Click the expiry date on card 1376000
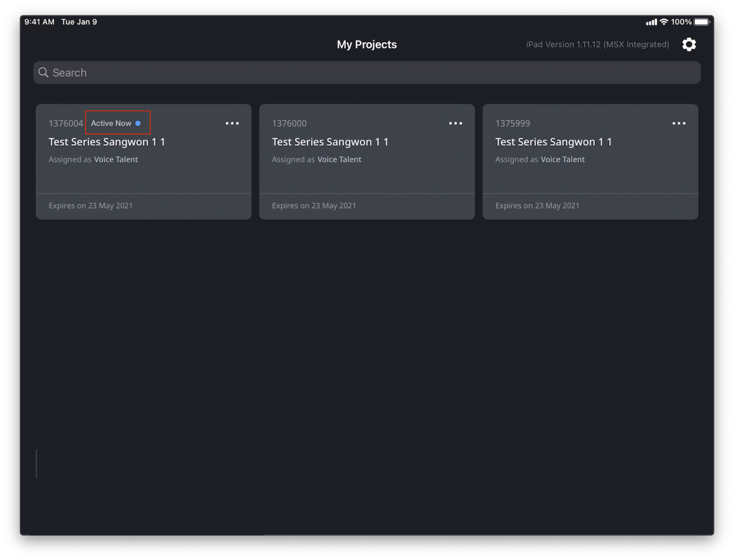734x560 pixels. pyautogui.click(x=314, y=205)
